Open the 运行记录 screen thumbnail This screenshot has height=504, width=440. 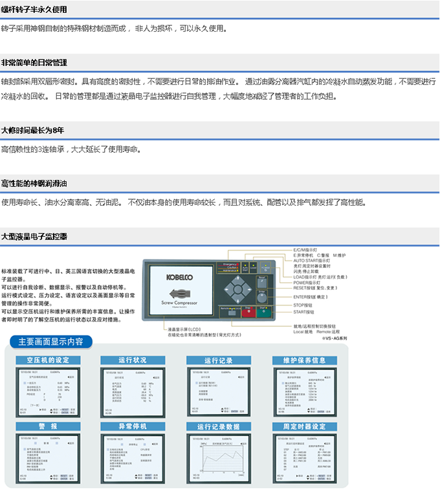pos(219,392)
